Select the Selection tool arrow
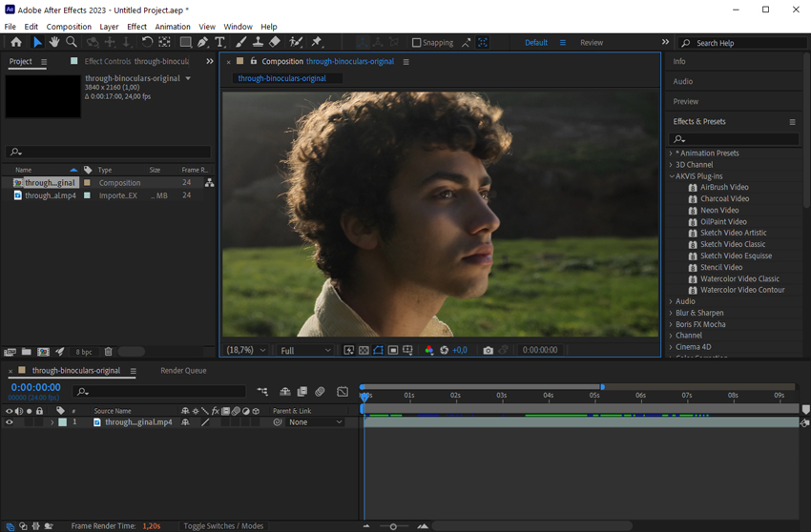 coord(37,42)
